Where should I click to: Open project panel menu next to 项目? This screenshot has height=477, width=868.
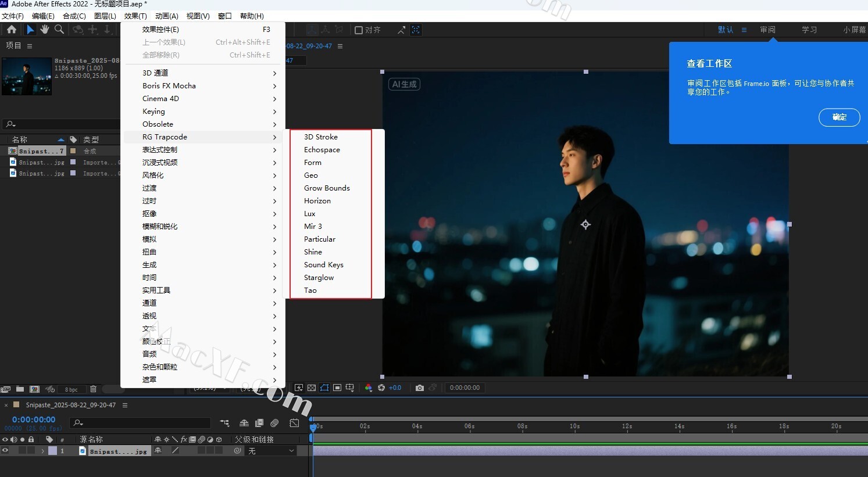coord(30,46)
